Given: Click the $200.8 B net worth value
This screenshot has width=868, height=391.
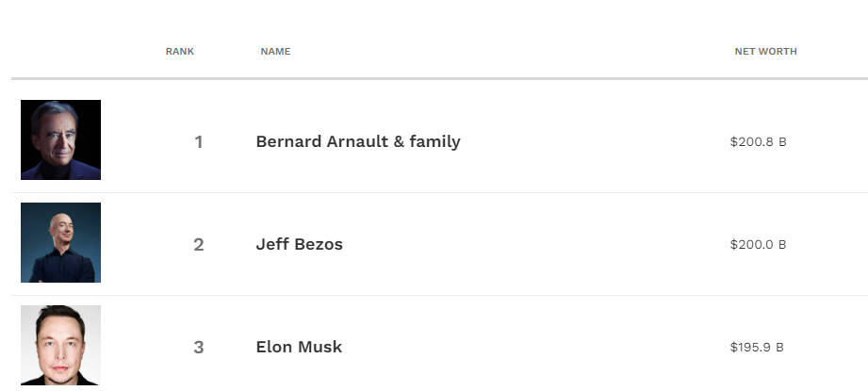Looking at the screenshot, I should coord(759,142).
